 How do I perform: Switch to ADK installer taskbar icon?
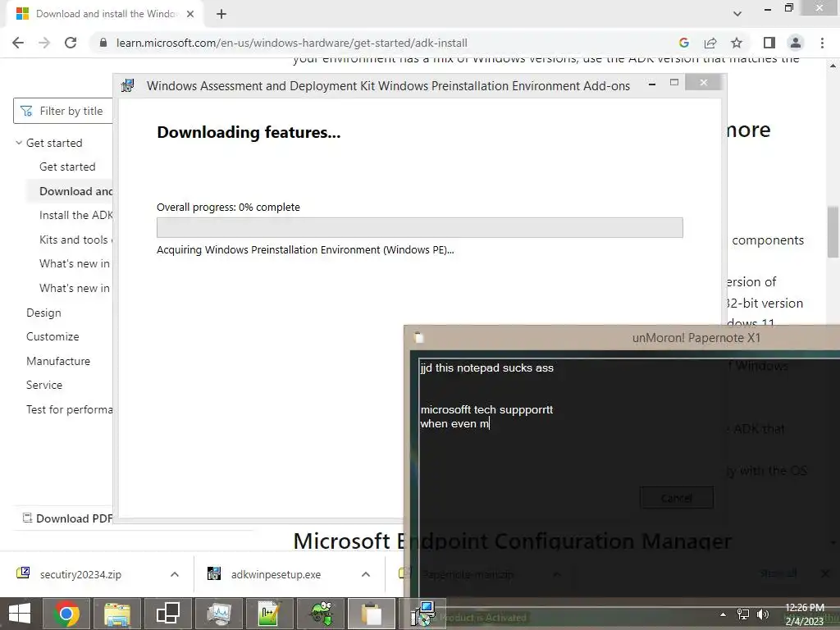click(x=423, y=614)
